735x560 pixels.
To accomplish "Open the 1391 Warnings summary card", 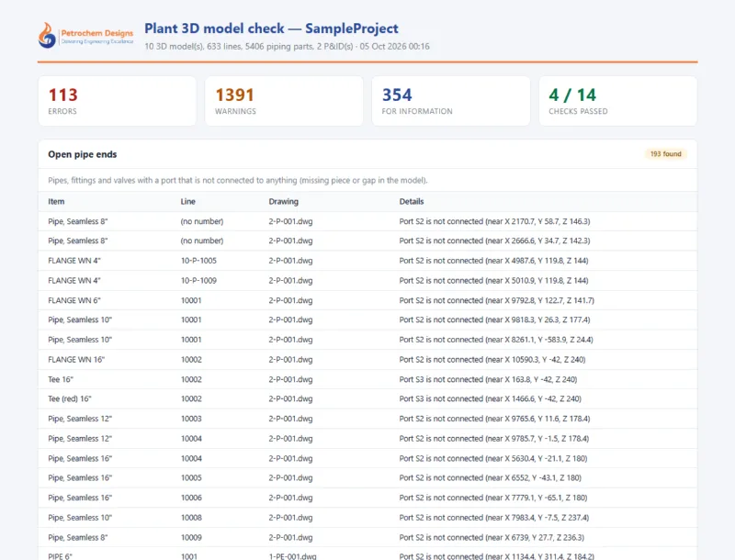I will (x=284, y=101).
